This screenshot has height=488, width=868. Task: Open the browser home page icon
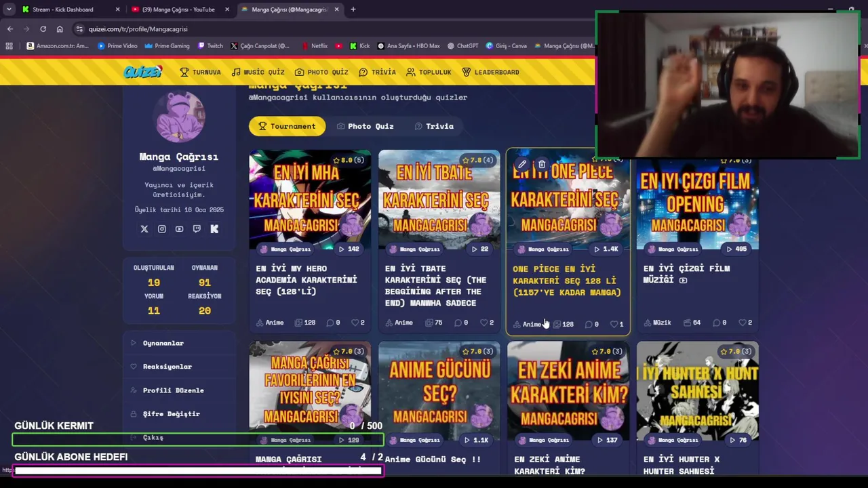pyautogui.click(x=60, y=29)
